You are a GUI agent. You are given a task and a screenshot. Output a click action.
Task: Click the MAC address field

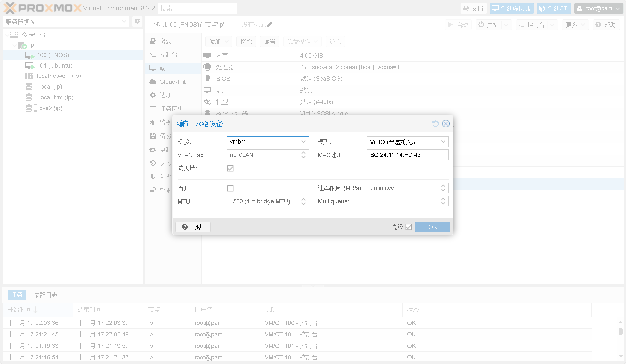(408, 155)
